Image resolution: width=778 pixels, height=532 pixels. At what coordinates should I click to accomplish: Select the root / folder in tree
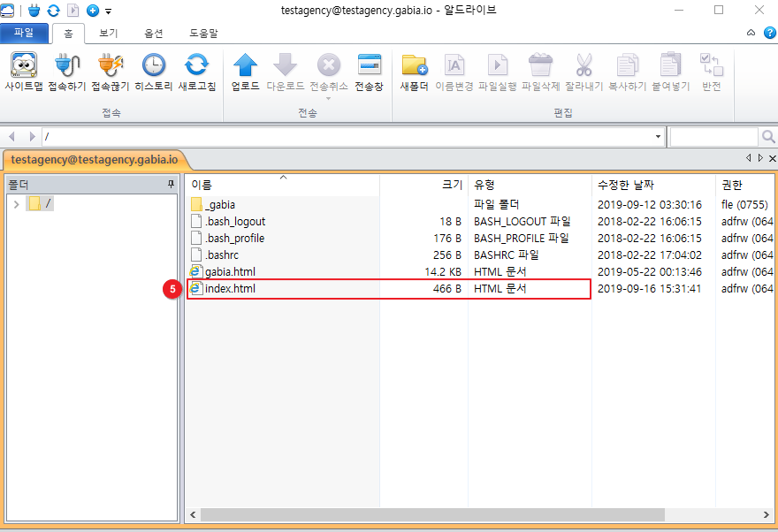pyautogui.click(x=40, y=204)
